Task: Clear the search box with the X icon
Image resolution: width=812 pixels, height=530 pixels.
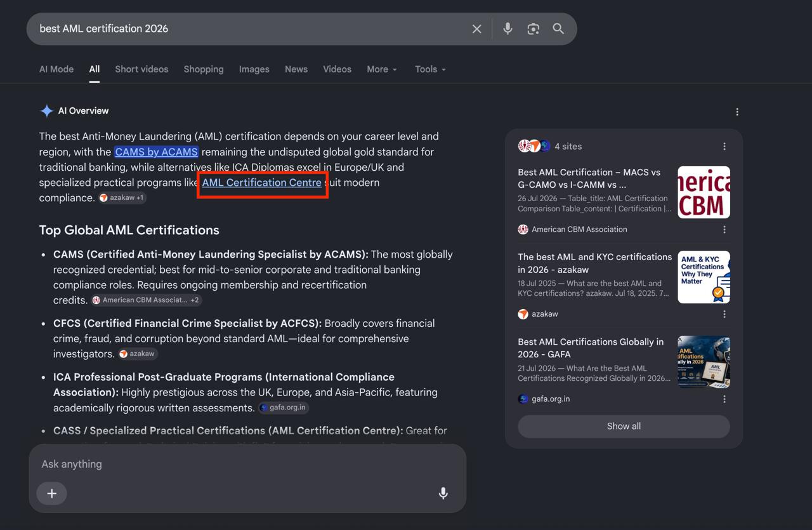Action: click(x=477, y=29)
